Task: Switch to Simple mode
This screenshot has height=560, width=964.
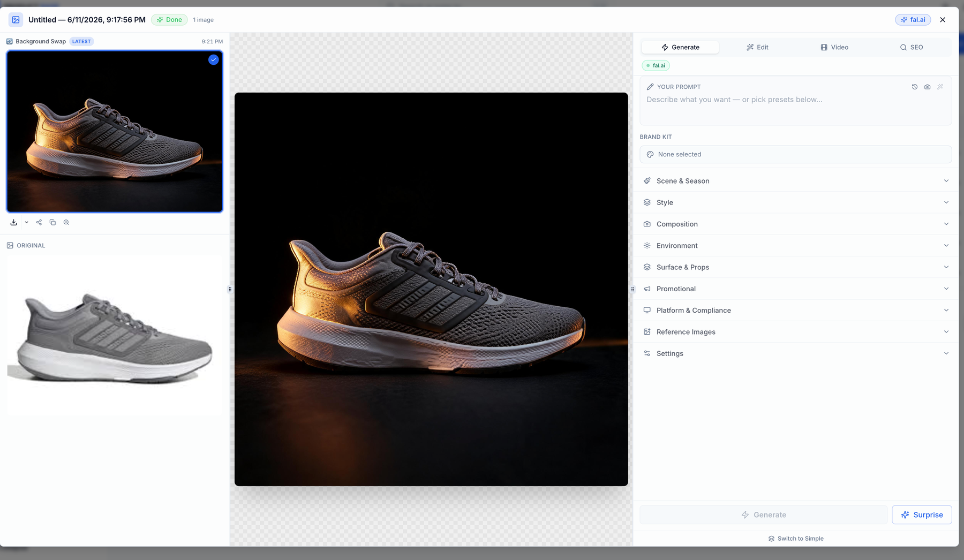Action: 796,539
